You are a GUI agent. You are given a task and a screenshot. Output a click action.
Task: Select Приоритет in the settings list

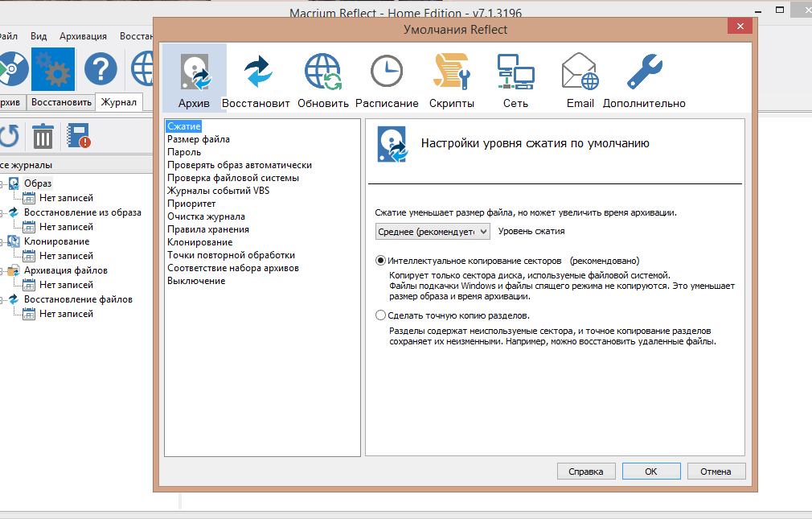pos(191,204)
